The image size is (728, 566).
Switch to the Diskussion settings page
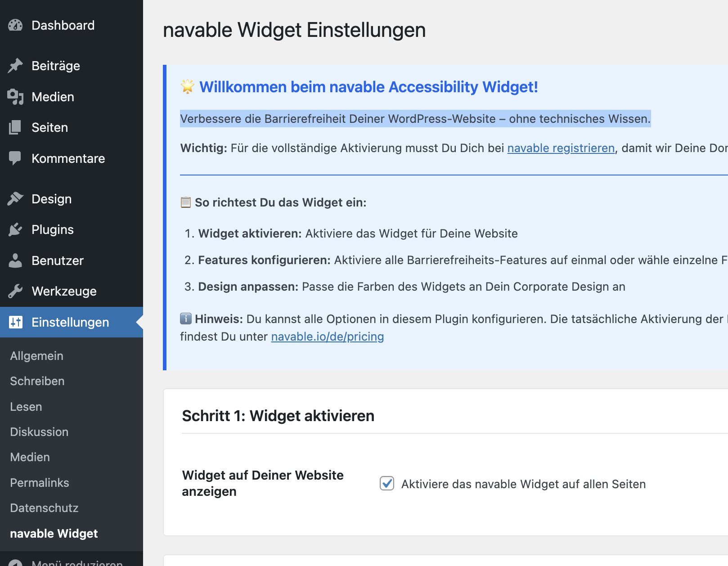click(x=39, y=431)
